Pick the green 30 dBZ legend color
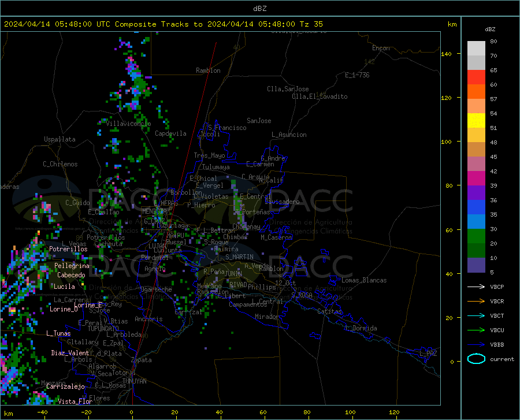This screenshot has height=420, width=520. 476,236
